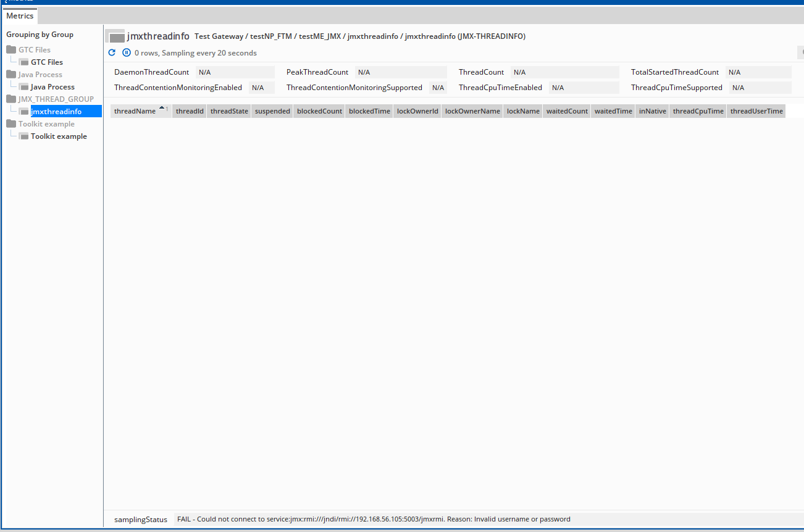Sort by waitedCount column header
The image size is (804, 532).
pyautogui.click(x=567, y=111)
